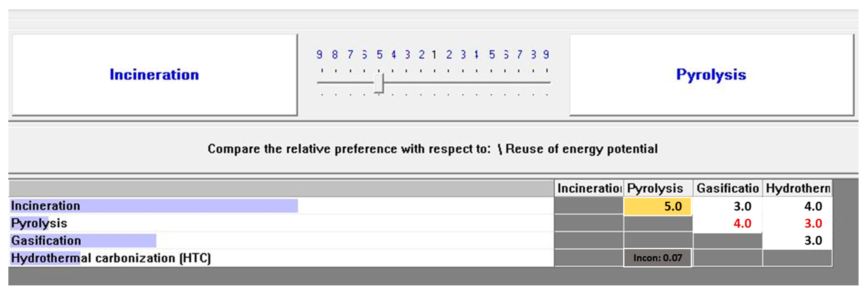Select the Incineration row 4.0 Hydrothermal cell
This screenshot has width=868, height=292.
pyautogui.click(x=797, y=206)
